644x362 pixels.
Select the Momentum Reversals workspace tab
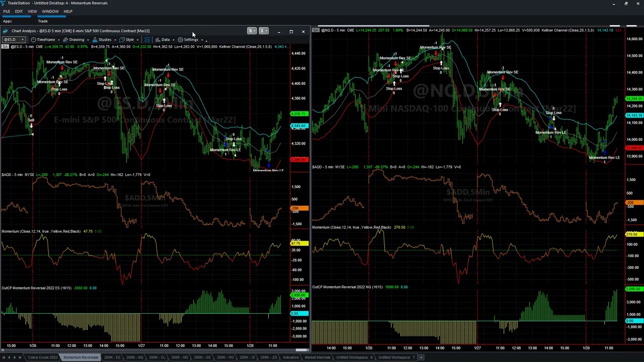click(80, 357)
